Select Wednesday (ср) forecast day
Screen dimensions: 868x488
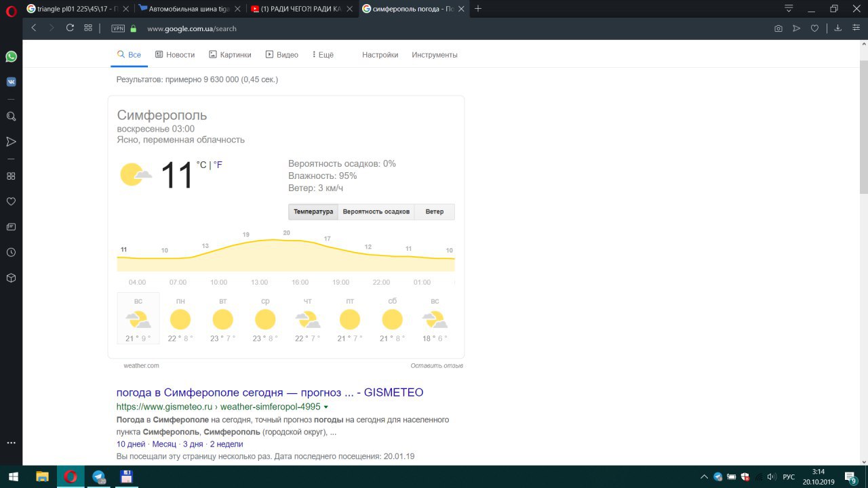point(265,319)
